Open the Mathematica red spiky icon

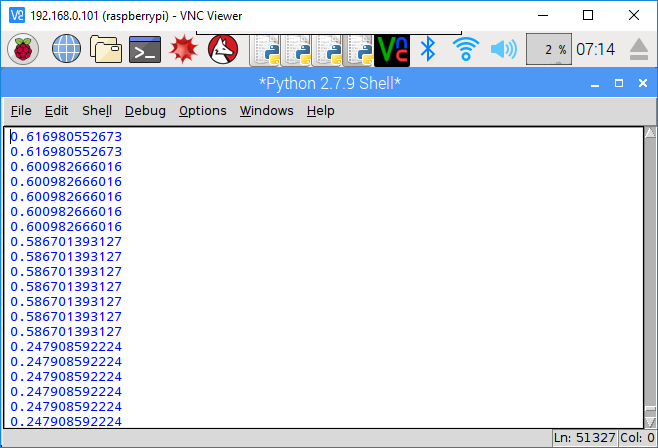point(183,48)
